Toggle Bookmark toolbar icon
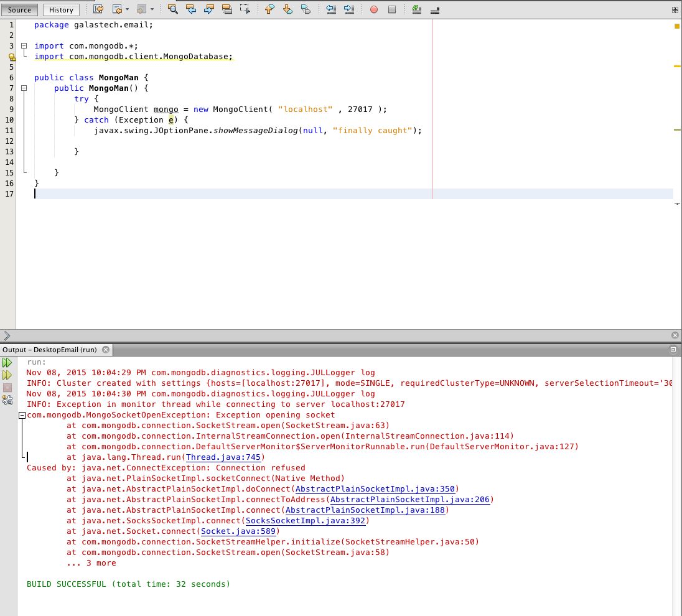This screenshot has width=682, height=616. (306, 9)
